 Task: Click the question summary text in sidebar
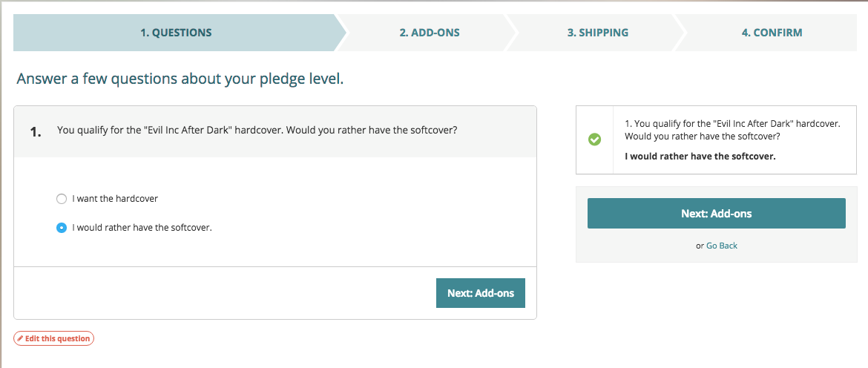tap(732, 130)
